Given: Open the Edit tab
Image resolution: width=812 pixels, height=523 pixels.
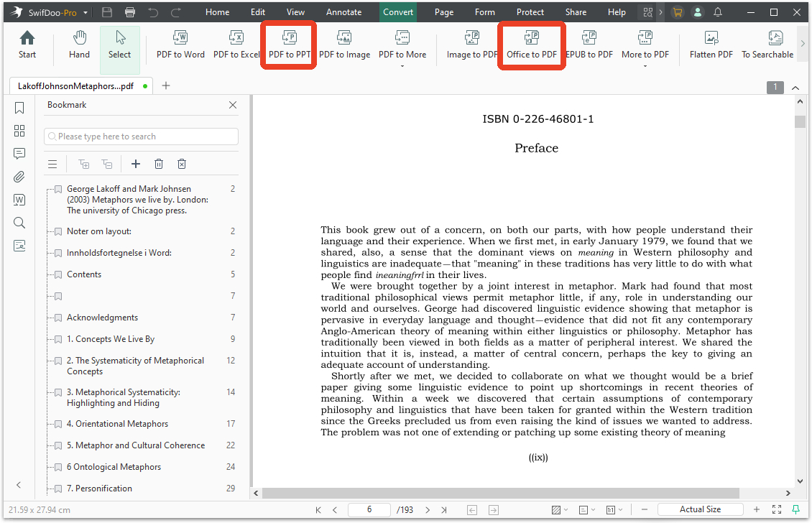Looking at the screenshot, I should tap(258, 12).
